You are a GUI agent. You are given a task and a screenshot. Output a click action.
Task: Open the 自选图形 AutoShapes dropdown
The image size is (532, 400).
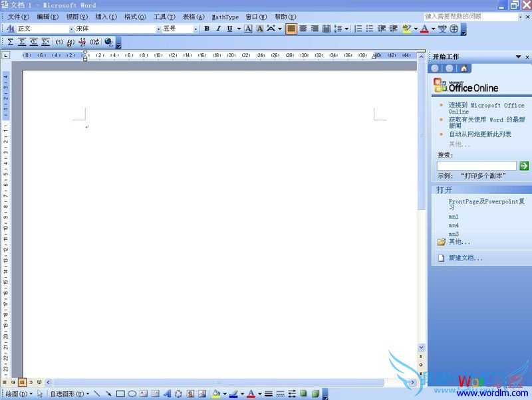click(x=70, y=393)
